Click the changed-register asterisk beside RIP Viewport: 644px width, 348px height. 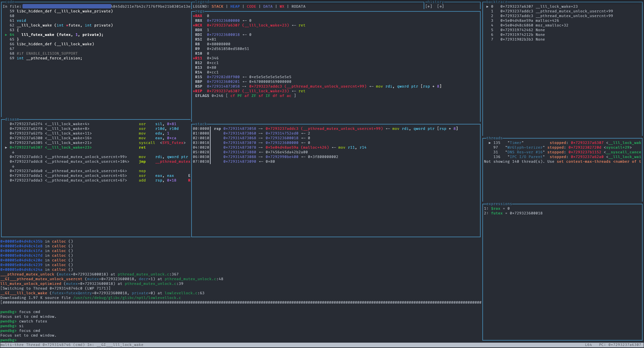194,91
